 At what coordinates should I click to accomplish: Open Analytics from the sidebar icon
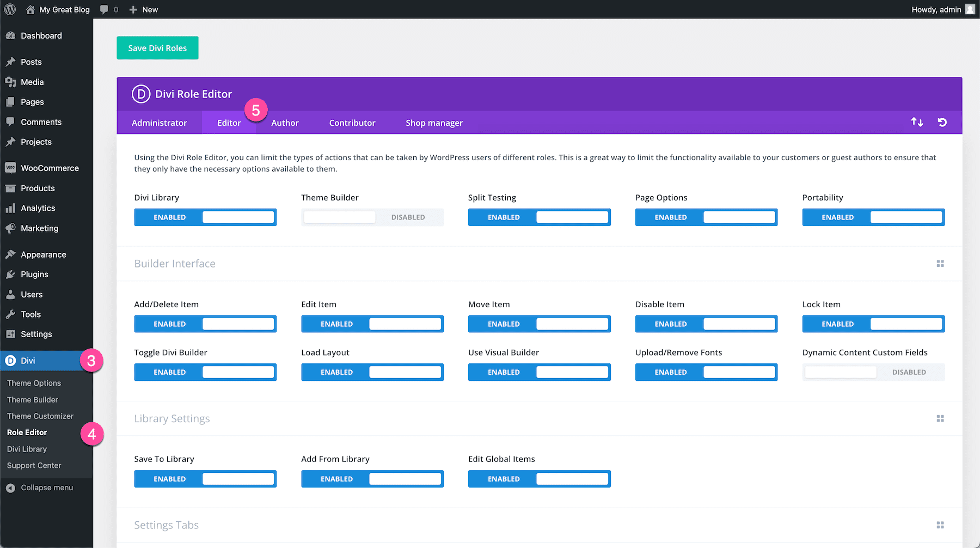11,208
